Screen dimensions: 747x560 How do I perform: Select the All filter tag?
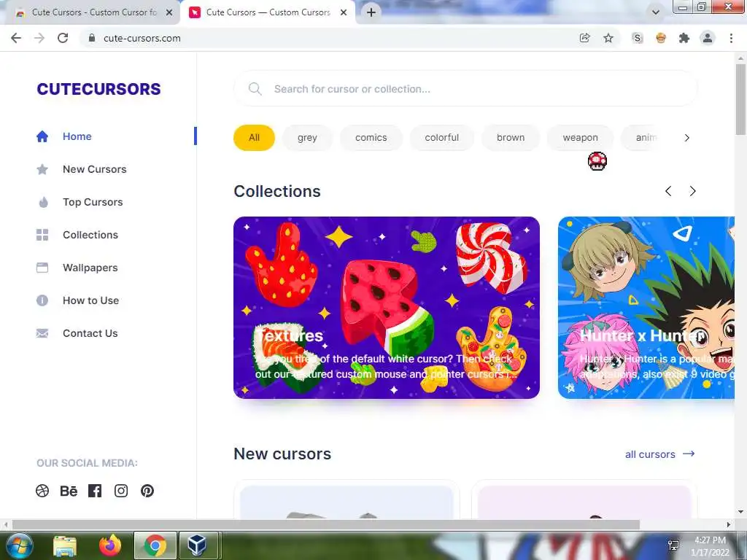[254, 138]
